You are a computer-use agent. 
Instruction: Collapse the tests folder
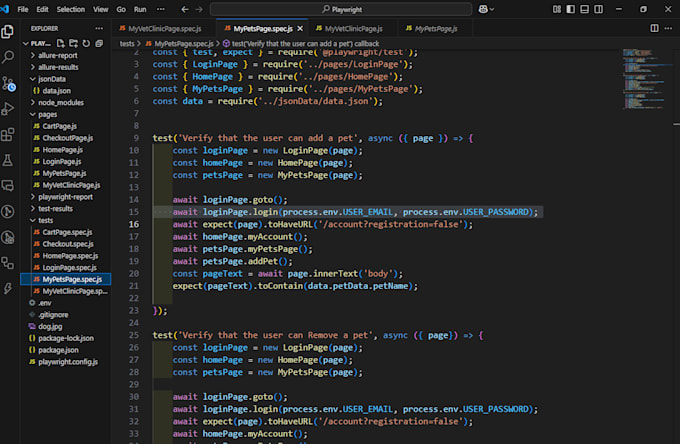45,220
